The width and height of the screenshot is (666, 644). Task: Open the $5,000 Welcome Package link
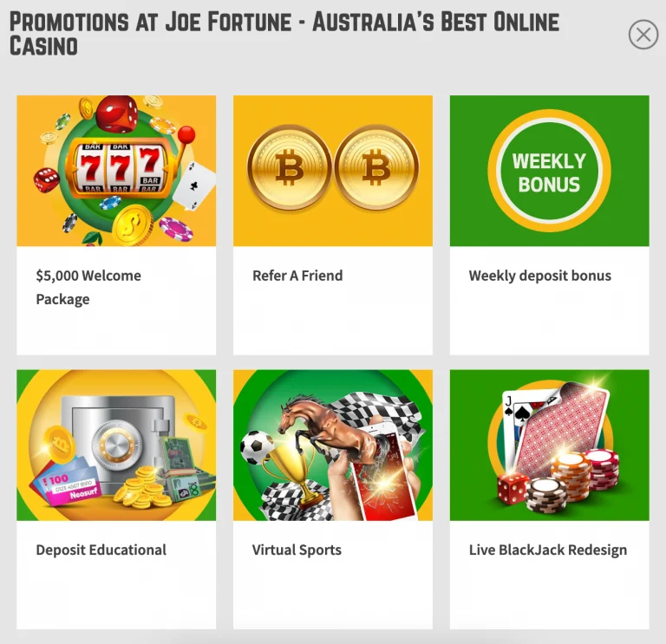pyautogui.click(x=88, y=288)
